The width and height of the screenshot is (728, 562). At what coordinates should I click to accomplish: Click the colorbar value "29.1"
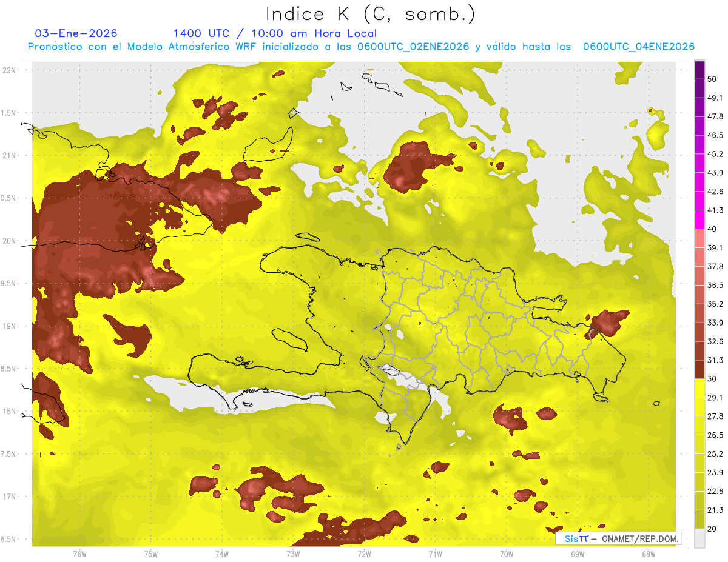point(715,397)
